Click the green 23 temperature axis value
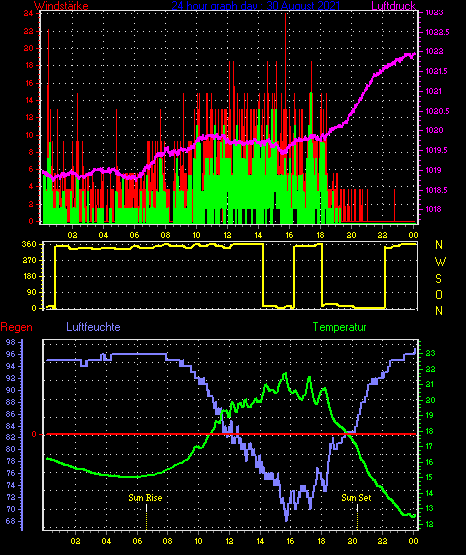Screen dimensions: 466x555 430,353
